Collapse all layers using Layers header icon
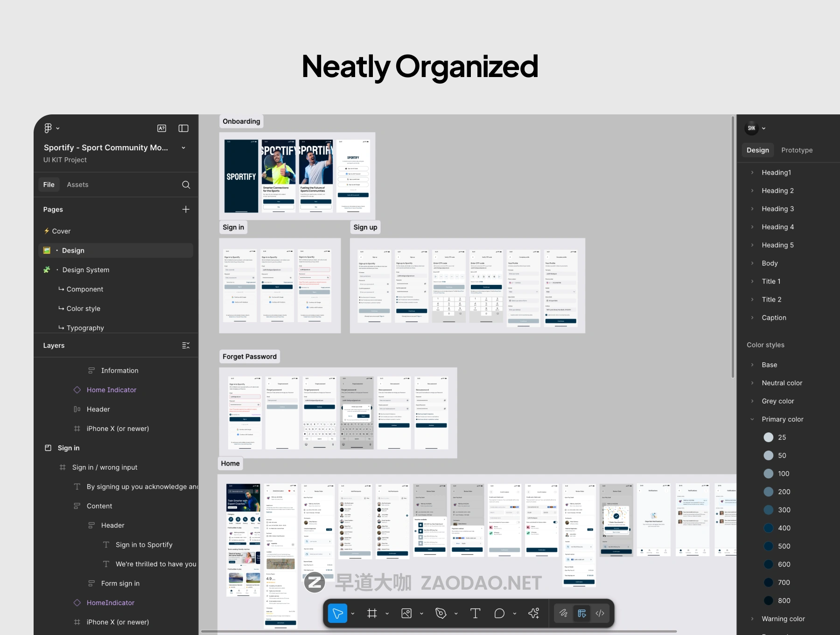Screen dimensions: 840x635 point(186,346)
